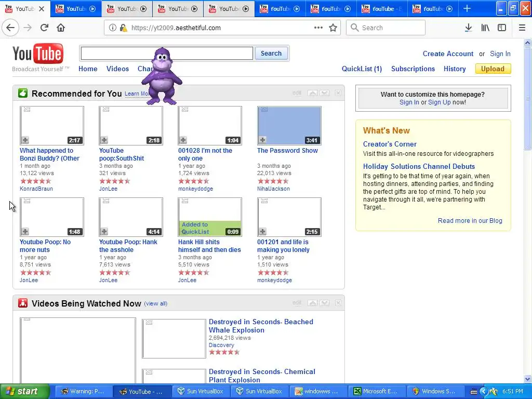Viewport: 532px width, 399px height.
Task: Switch to first Sun VirtualBox taskbar item
Action: 201,392
